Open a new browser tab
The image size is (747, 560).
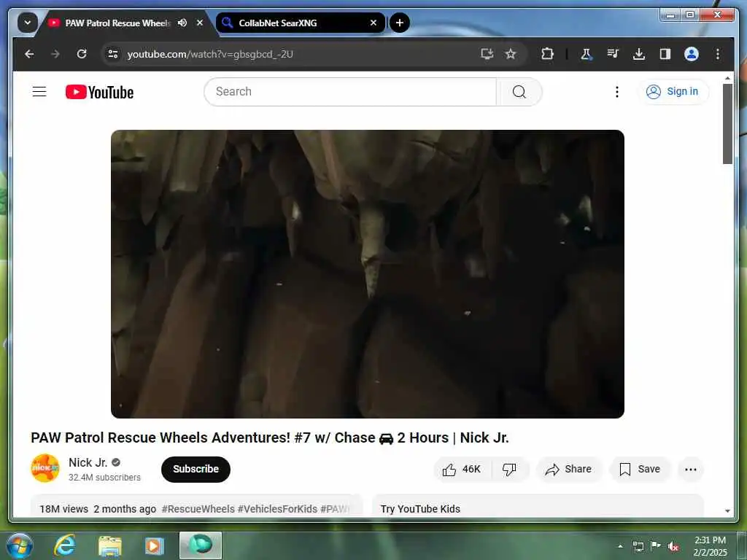pyautogui.click(x=400, y=23)
